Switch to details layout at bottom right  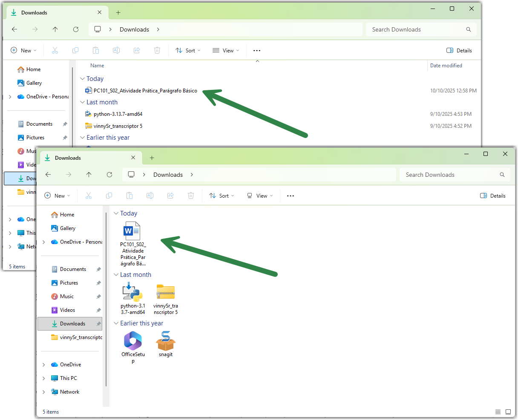[x=498, y=412]
